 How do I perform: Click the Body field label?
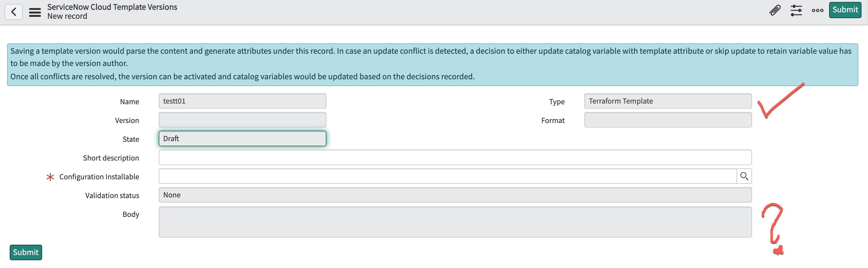131,214
